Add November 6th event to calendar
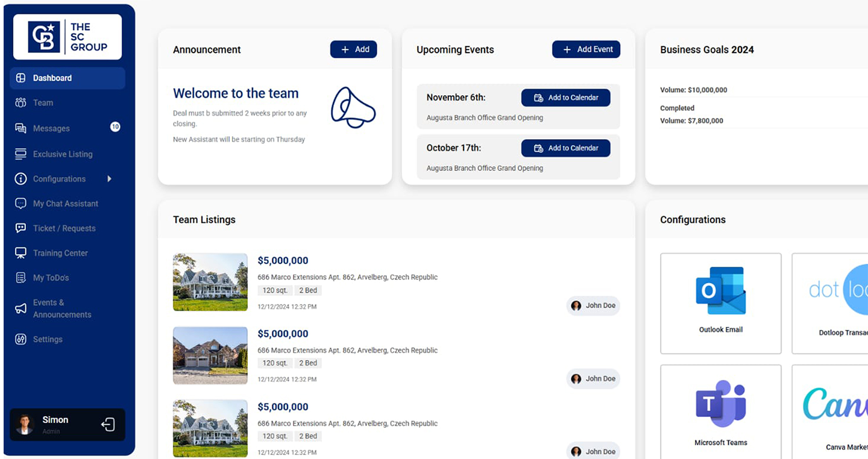Image resolution: width=868 pixels, height=459 pixels. (565, 98)
